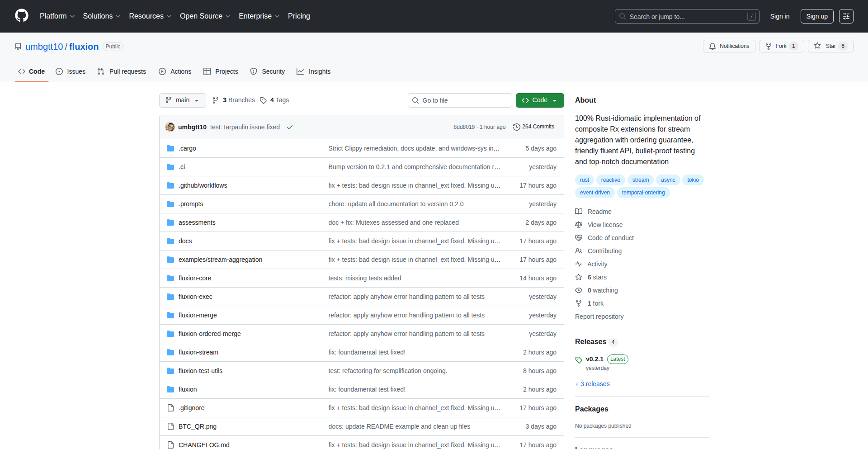Click the commit history clock icon
Viewport: 868px width, 449px height.
tap(517, 127)
